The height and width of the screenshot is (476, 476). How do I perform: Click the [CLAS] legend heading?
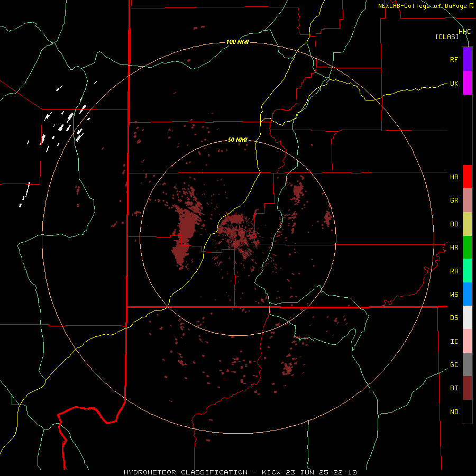click(x=447, y=36)
